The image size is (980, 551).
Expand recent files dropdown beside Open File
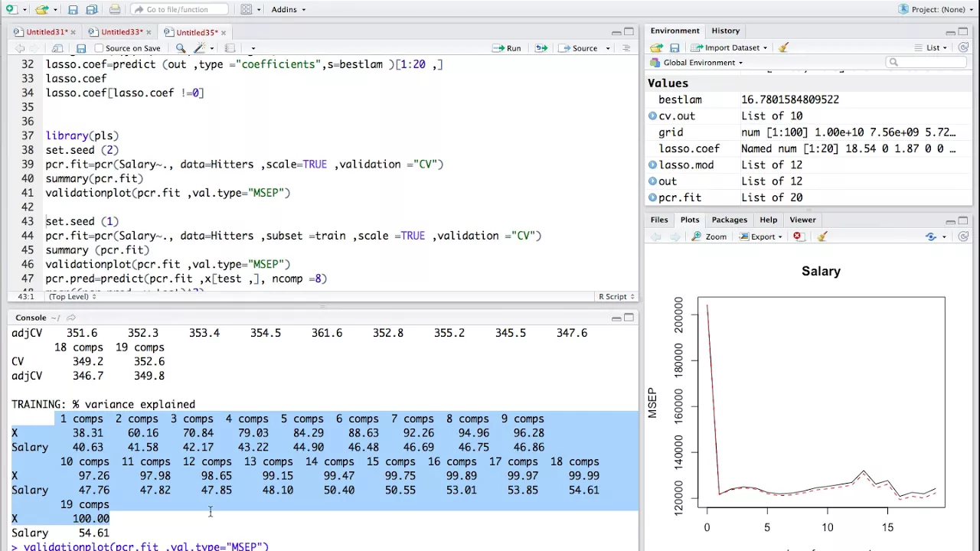(x=54, y=10)
